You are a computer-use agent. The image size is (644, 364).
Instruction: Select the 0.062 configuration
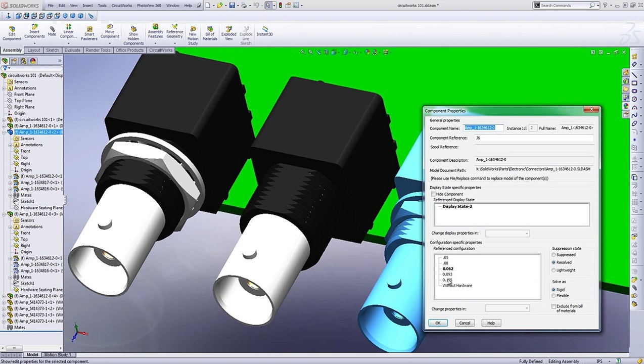(x=448, y=268)
